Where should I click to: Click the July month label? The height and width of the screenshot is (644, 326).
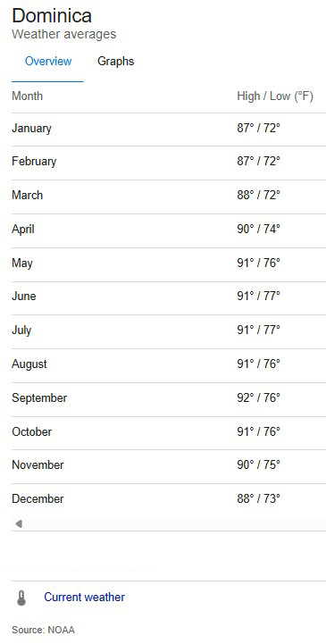click(21, 330)
